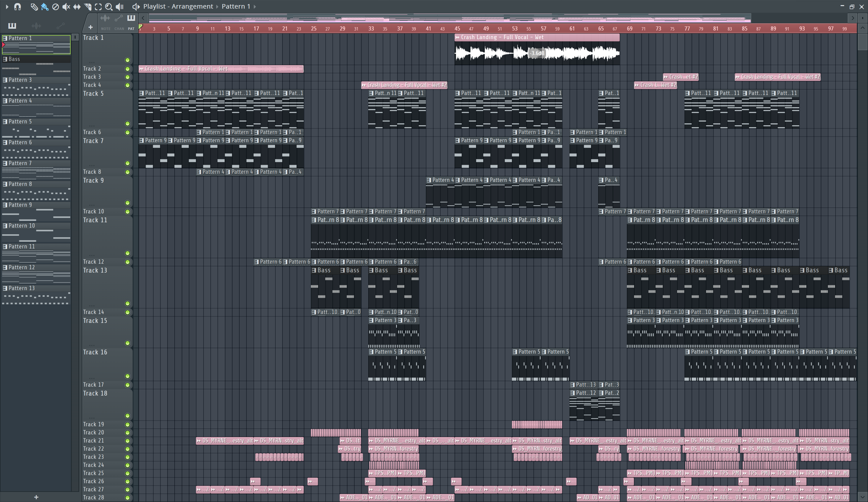Show automation clips with picker node icon
Screen dimensions: 868x502
(x=61, y=25)
